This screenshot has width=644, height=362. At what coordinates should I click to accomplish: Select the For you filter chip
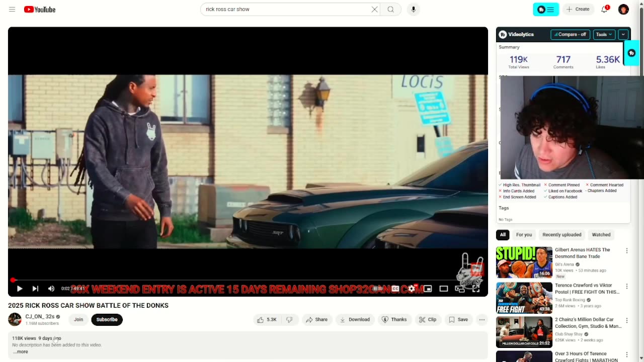pyautogui.click(x=524, y=234)
